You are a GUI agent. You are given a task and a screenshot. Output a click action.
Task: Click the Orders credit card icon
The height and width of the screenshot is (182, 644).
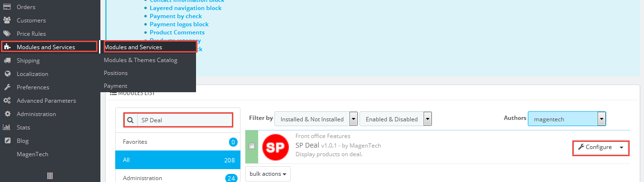coord(7,7)
